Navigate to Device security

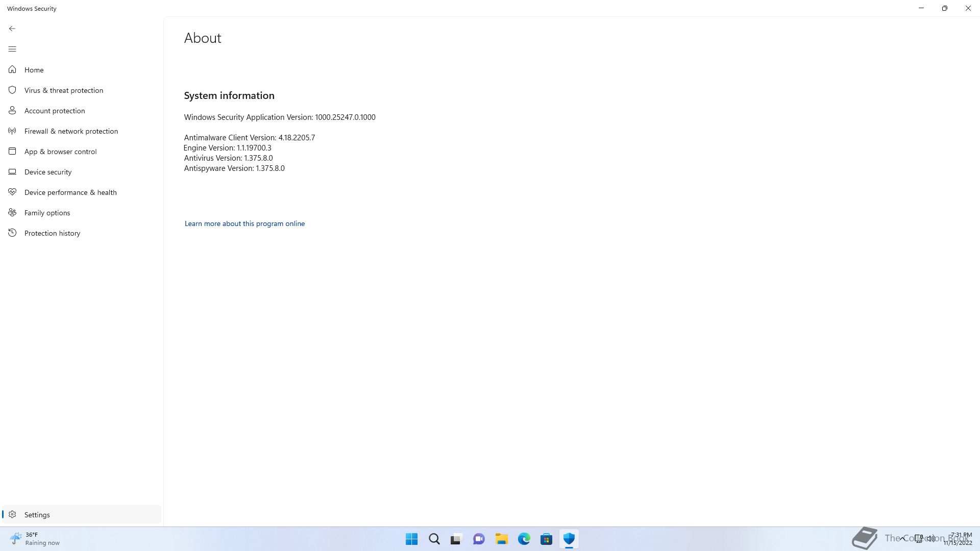(82, 172)
